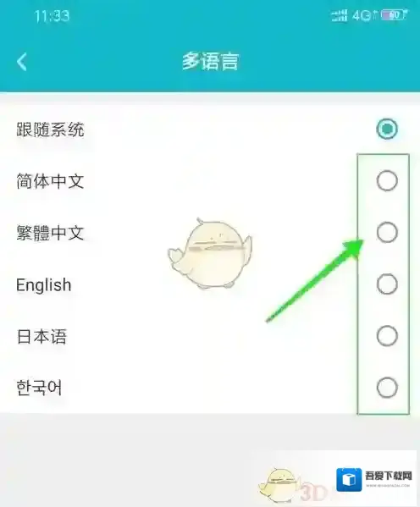Tap the 简体中文 language label
Screen dimensions: 420x507
point(50,181)
